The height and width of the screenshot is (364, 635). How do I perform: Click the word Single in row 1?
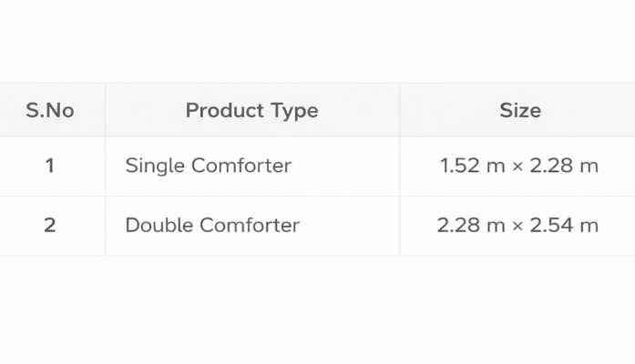tap(155, 167)
